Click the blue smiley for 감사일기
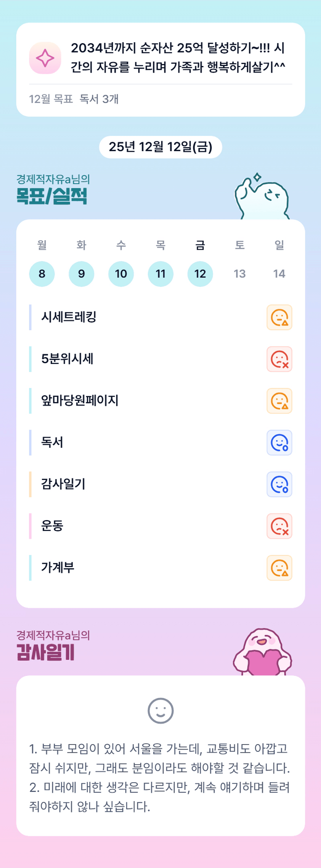The image size is (321, 868). (x=279, y=484)
